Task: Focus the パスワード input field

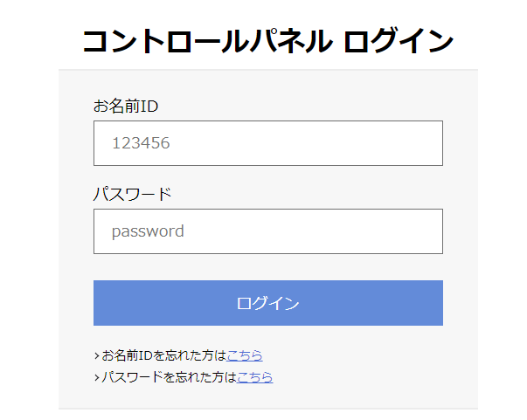Action: 267,231
